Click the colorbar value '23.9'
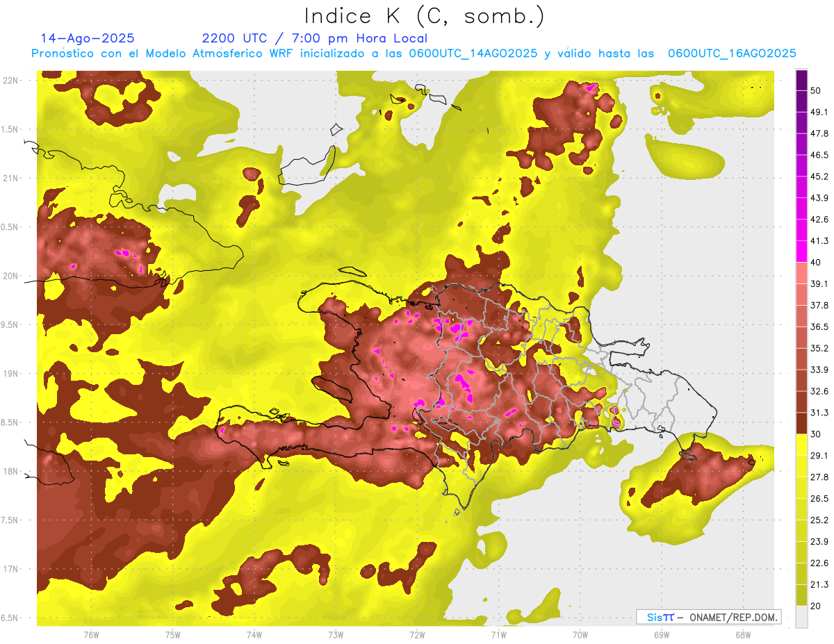The height and width of the screenshot is (644, 834). pyautogui.click(x=819, y=542)
